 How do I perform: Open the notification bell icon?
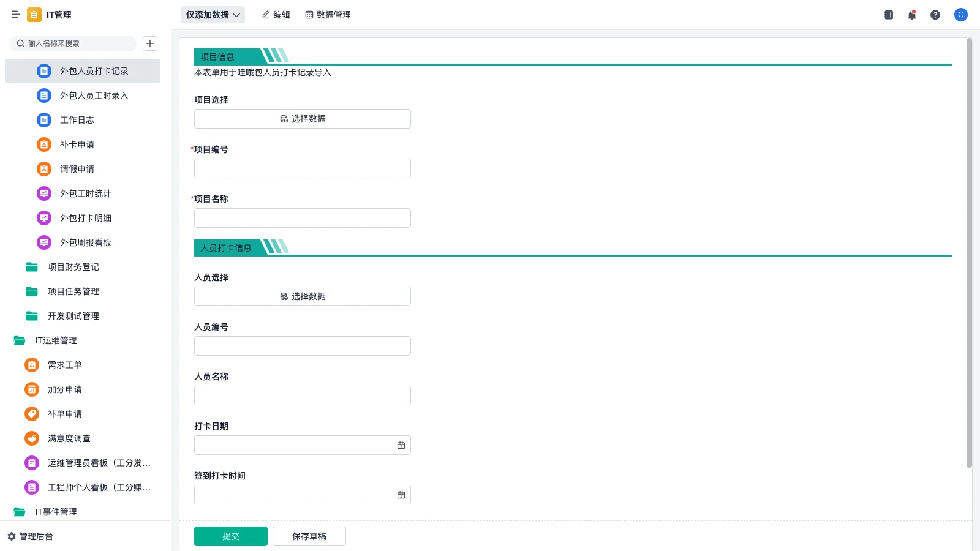click(911, 15)
